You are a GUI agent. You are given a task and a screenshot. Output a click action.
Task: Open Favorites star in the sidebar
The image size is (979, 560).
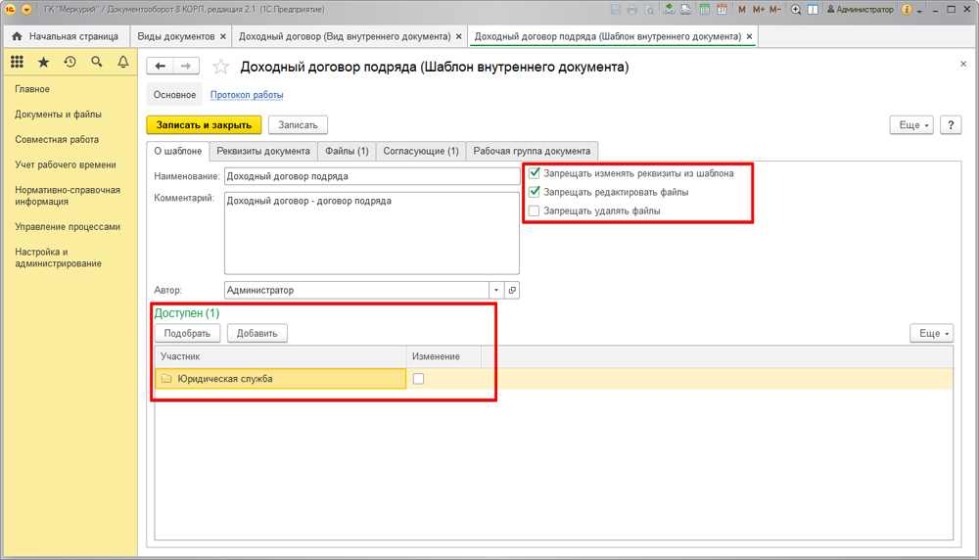coord(43,62)
